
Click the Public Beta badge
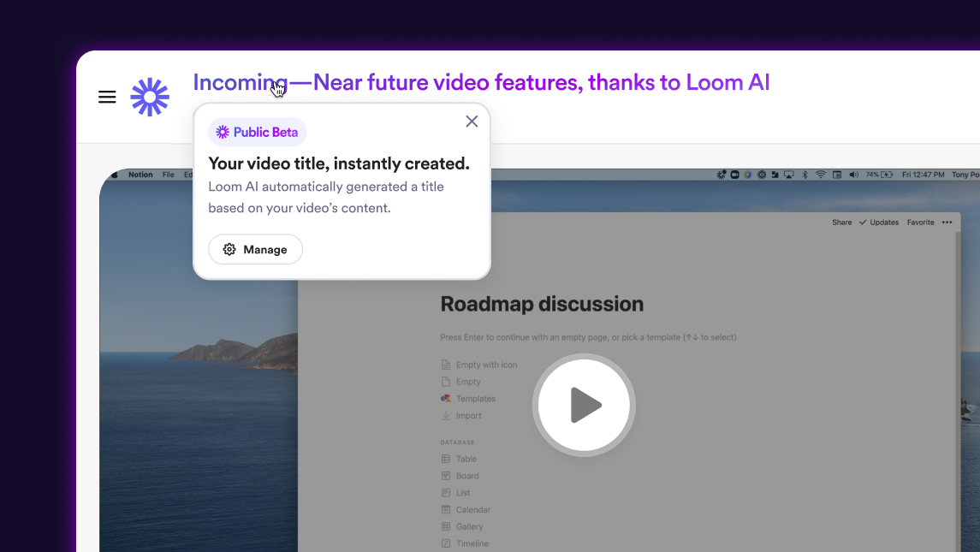(257, 132)
